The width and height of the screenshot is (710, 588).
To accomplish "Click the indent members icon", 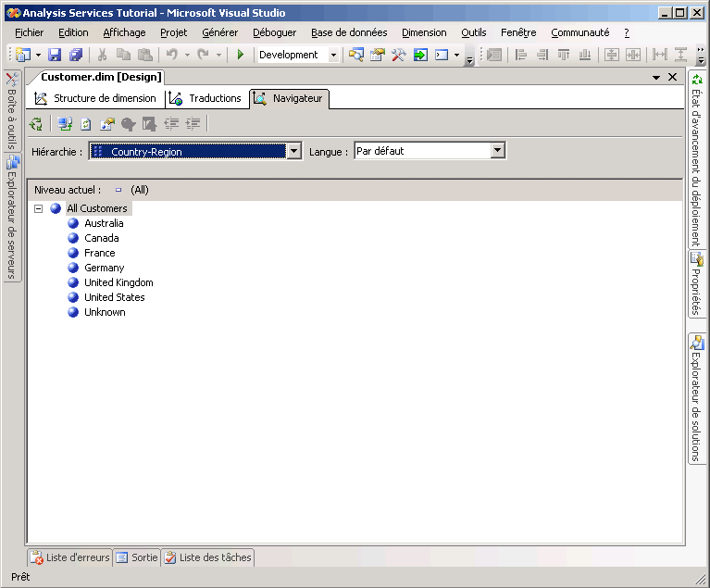I will tap(193, 124).
